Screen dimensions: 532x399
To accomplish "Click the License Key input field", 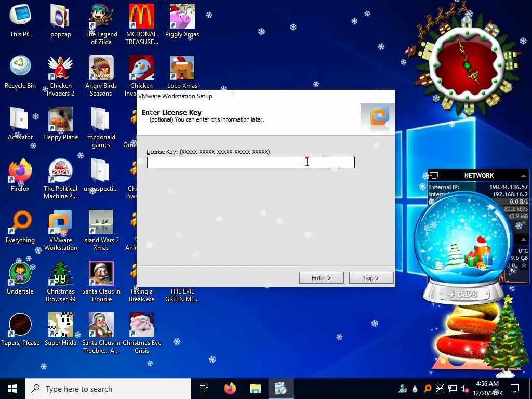I will [x=251, y=163].
